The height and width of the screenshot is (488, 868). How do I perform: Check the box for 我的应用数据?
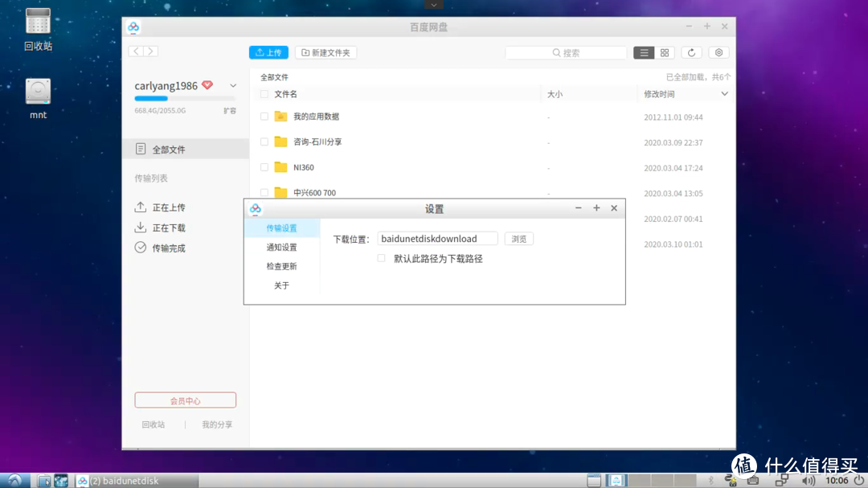coord(264,117)
